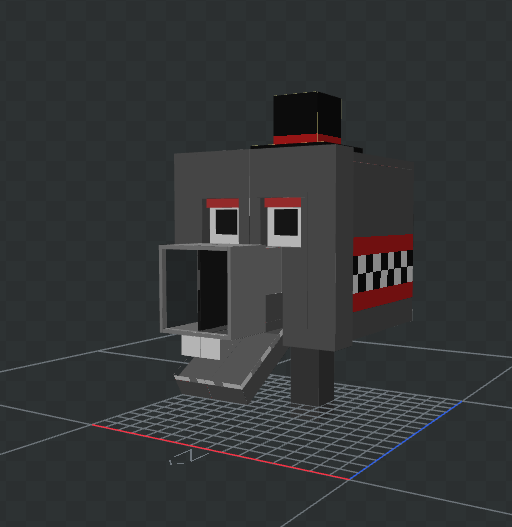Select the left eye of the model
This screenshot has width=512, height=527.
pyautogui.click(x=224, y=226)
